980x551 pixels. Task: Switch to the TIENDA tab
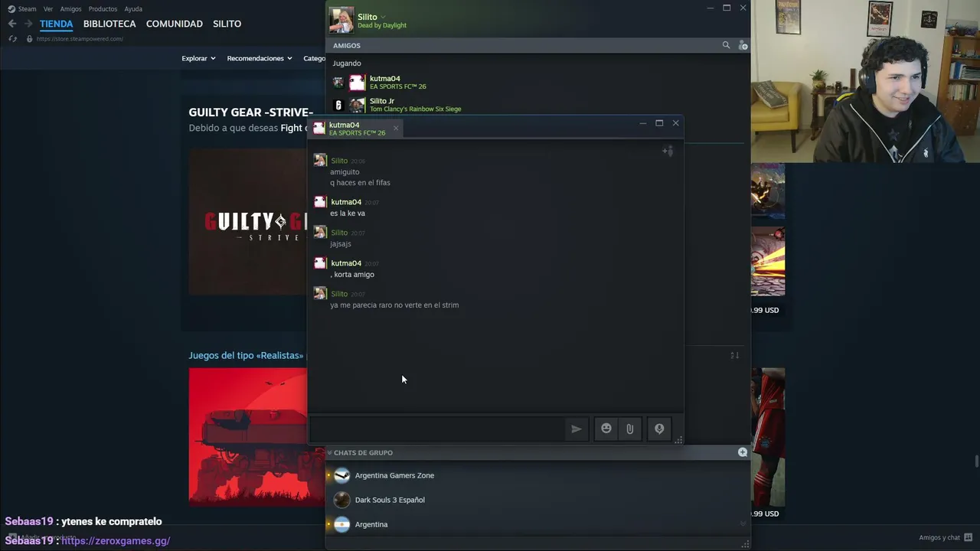[x=57, y=24]
